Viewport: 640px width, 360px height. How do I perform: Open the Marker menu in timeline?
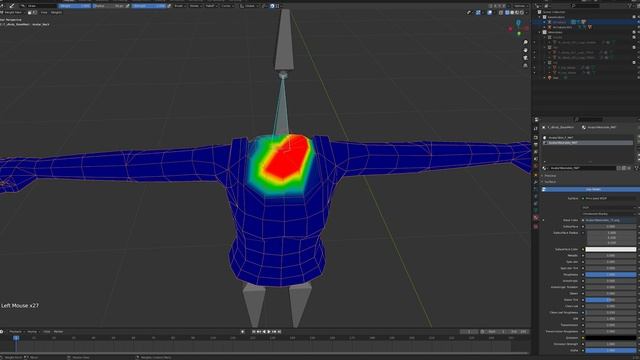click(58, 332)
